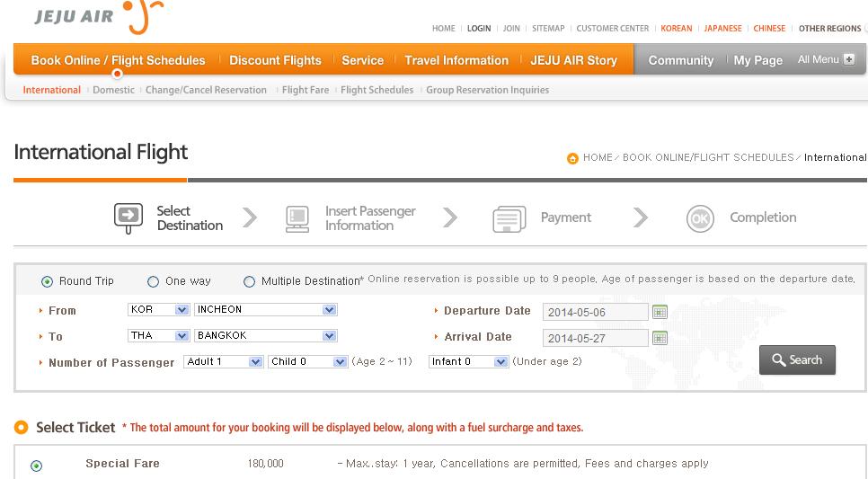868x479 pixels.
Task: Click the Select Ticket heading
Action: pos(75,428)
